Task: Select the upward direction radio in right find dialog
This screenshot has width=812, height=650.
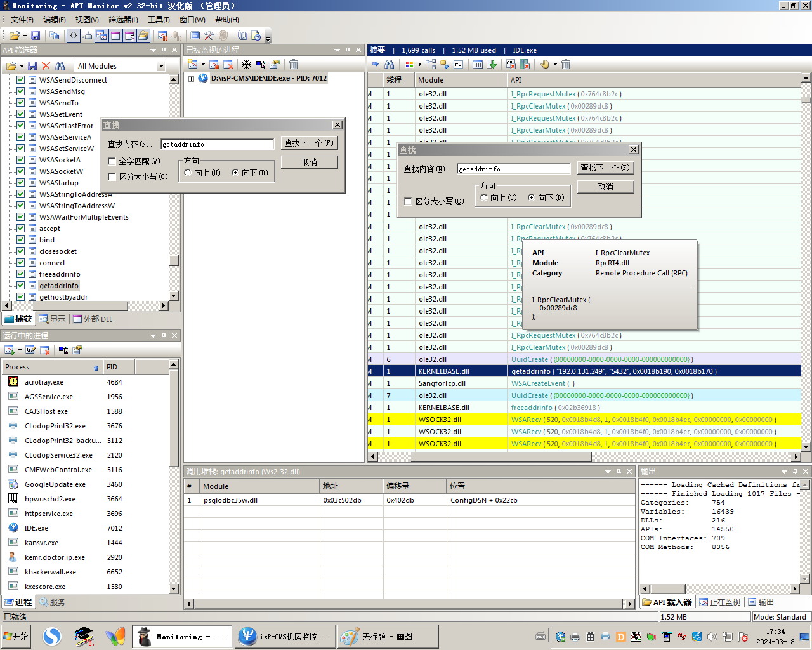Action: coord(484,197)
